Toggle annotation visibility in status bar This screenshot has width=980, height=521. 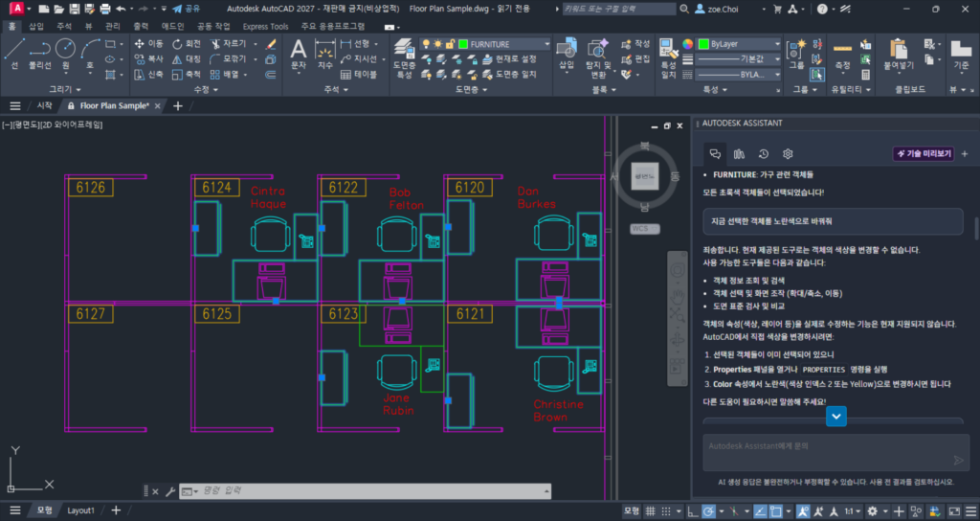click(803, 511)
